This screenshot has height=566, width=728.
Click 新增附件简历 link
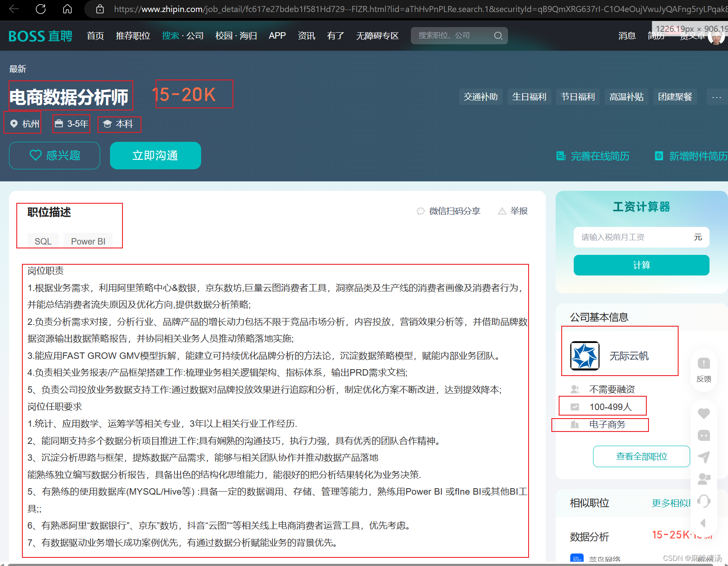point(691,156)
